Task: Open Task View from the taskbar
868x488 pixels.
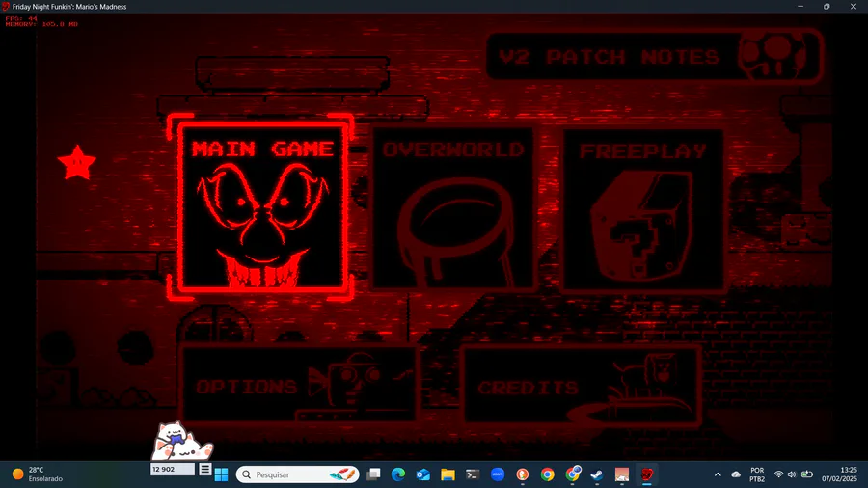Action: tap(373, 474)
